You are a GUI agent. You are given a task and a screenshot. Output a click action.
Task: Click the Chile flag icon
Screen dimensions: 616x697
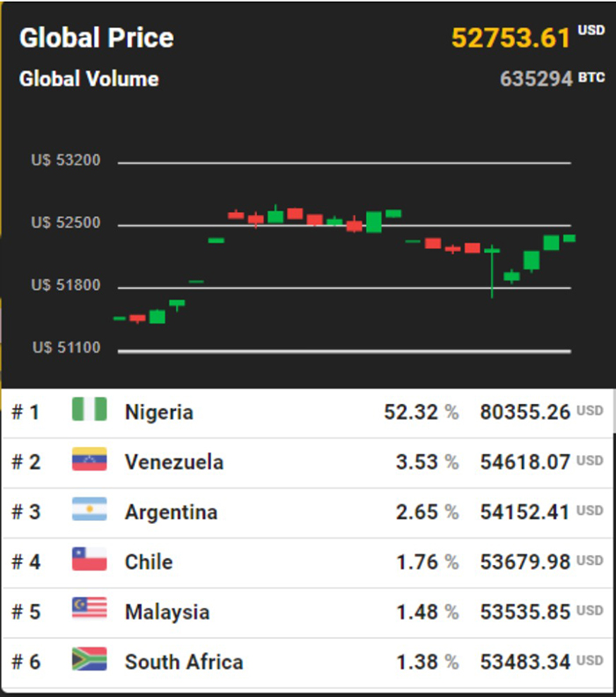pos(89,561)
